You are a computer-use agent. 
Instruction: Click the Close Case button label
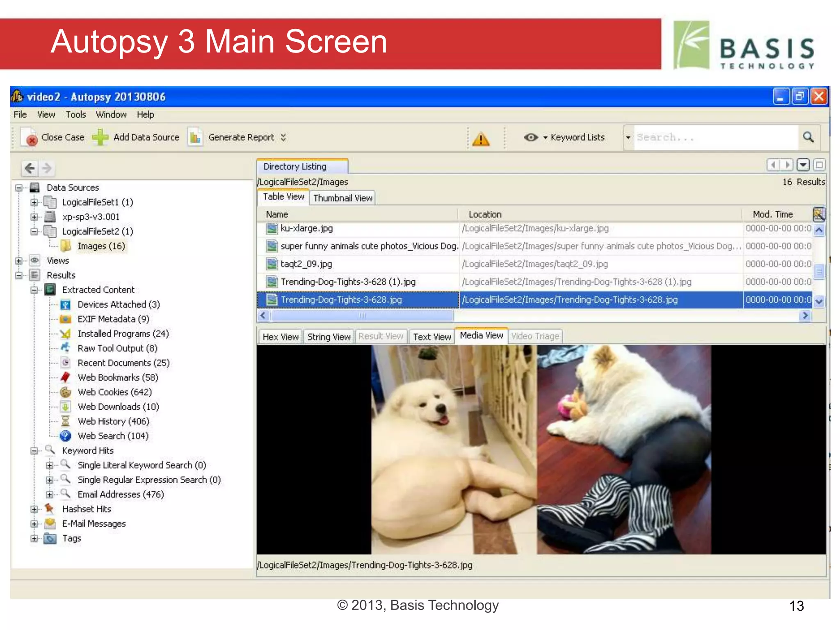click(63, 137)
